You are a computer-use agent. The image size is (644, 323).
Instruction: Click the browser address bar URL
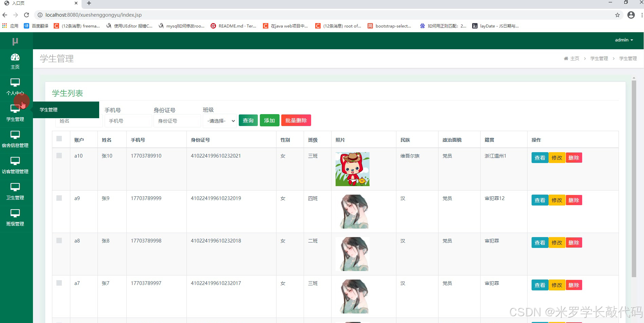93,15
